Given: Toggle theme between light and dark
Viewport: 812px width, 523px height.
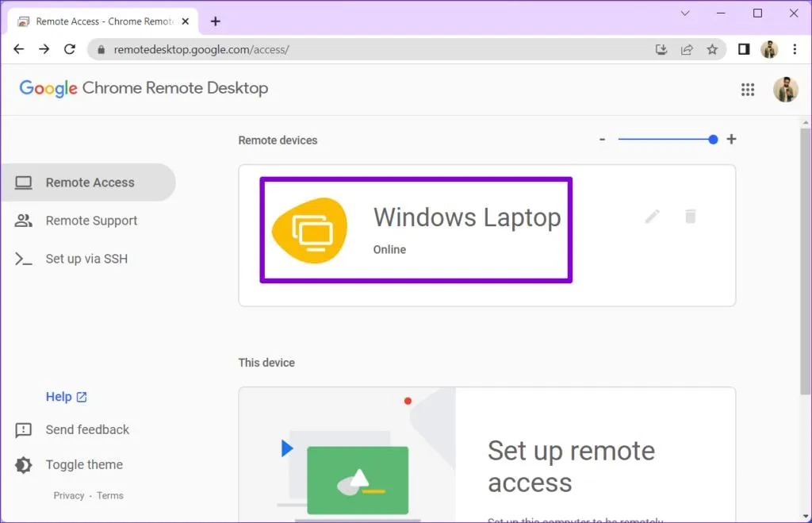Looking at the screenshot, I should point(69,464).
